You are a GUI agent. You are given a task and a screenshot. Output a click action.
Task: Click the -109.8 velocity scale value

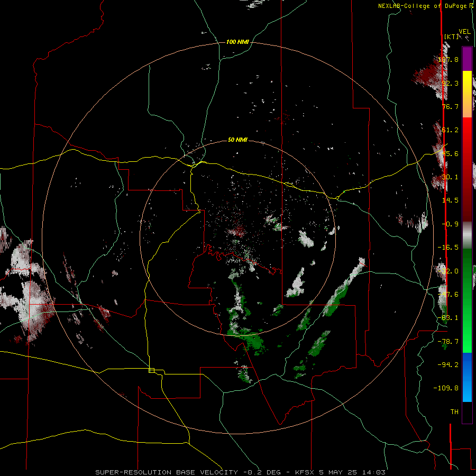(446, 388)
